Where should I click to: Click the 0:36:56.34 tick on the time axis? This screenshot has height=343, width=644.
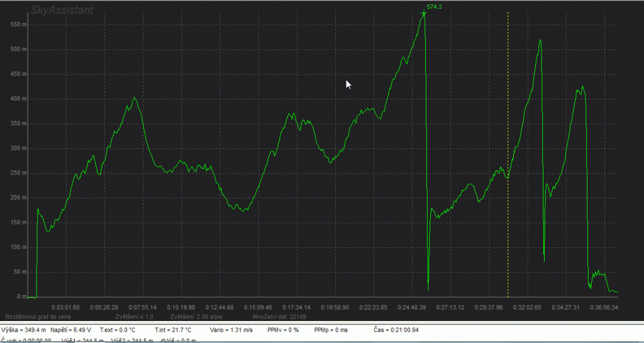(604, 307)
